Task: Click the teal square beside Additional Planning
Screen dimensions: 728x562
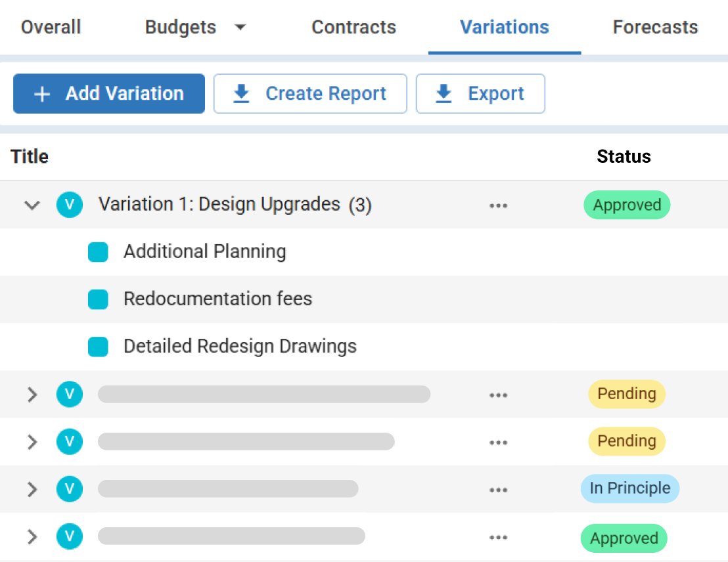Action: [x=98, y=251]
